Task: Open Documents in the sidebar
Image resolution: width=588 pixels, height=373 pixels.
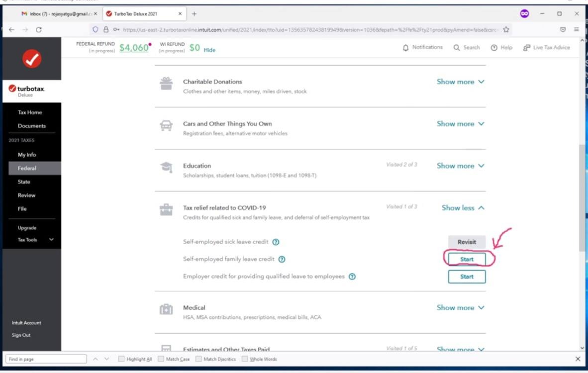Action: 31,126
